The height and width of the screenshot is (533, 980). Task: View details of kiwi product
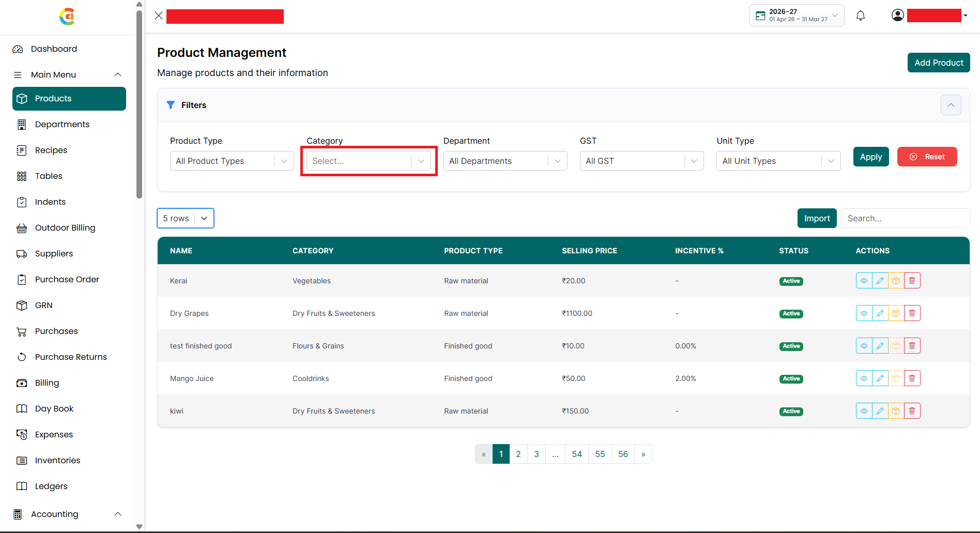click(x=864, y=411)
